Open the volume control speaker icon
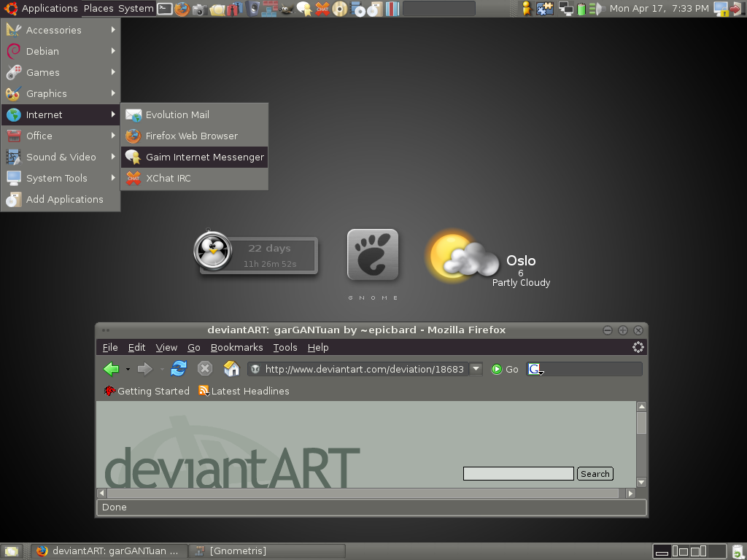747x560 pixels. [x=597, y=9]
